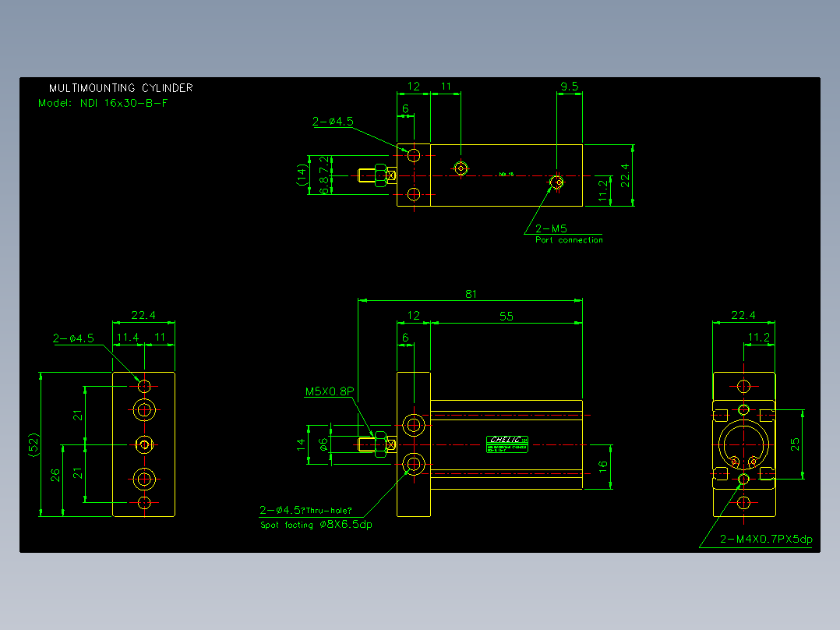The width and height of the screenshot is (840, 630).
Task: Select the 22.4 width above the left view
Action: click(x=143, y=315)
